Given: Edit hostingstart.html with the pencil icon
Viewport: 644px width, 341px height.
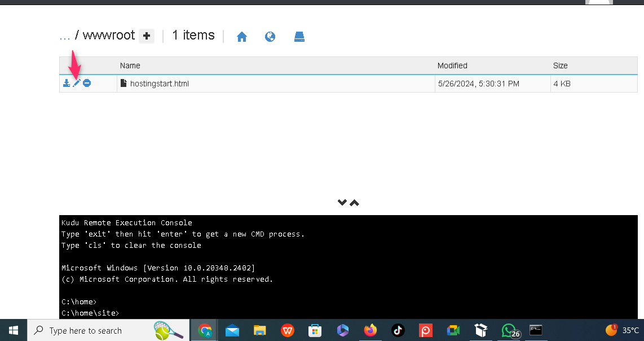Looking at the screenshot, I should tap(76, 83).
